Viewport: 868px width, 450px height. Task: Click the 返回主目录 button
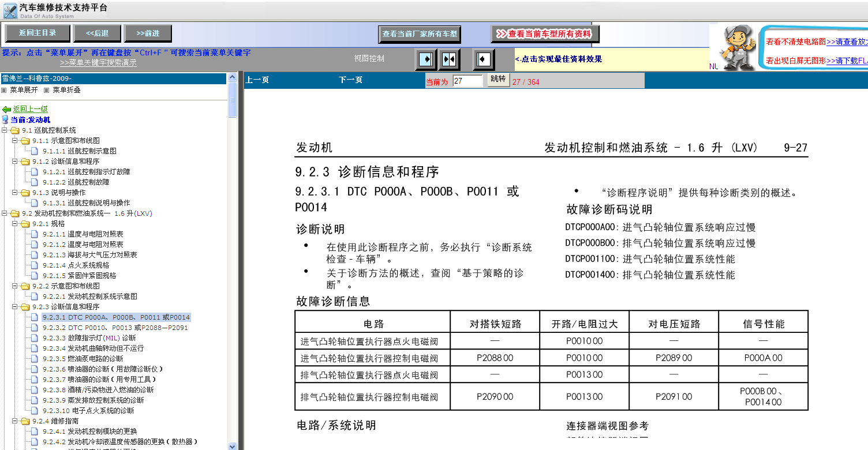pos(38,33)
